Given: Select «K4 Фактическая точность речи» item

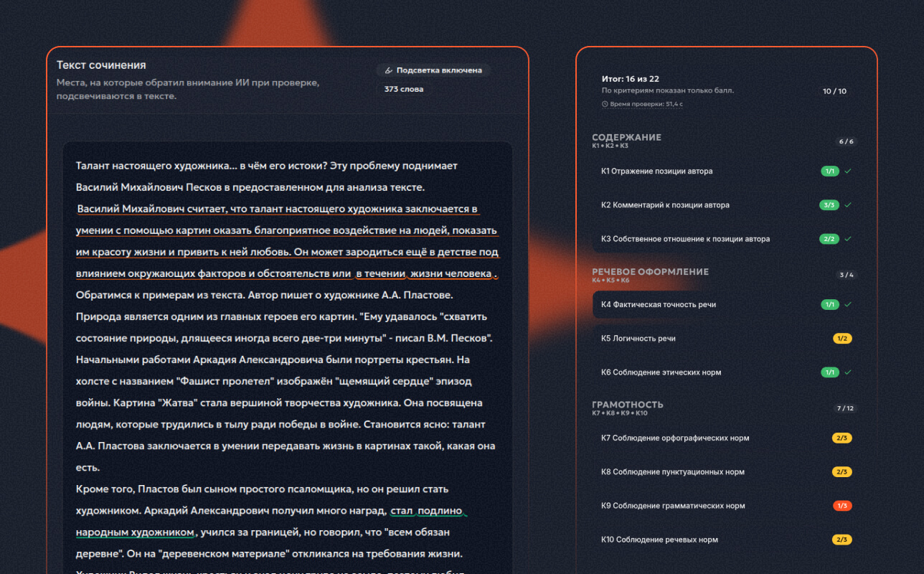Looking at the screenshot, I should pos(726,304).
